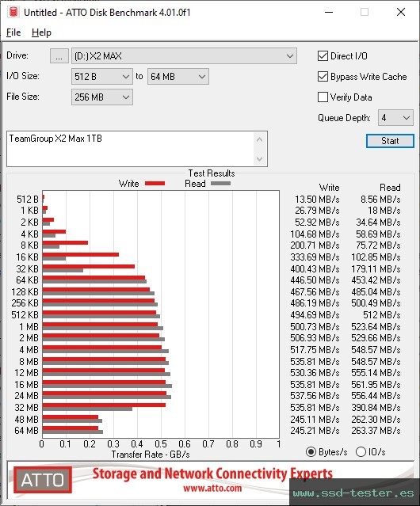420x506 pixels.
Task: Click the Storage and Network Connectivity Experts banner
Action: click(x=212, y=474)
